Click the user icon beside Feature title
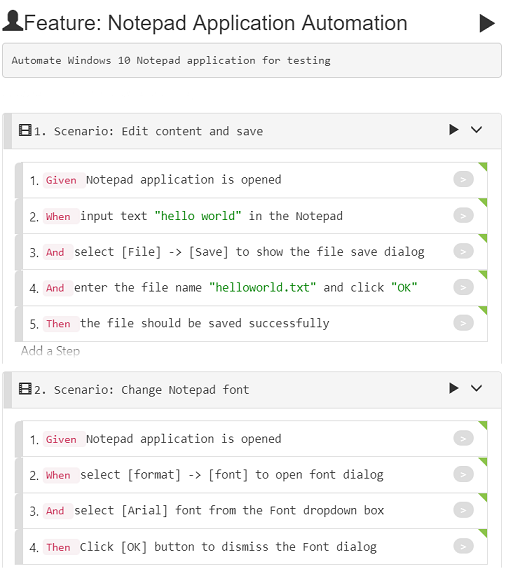The height and width of the screenshot is (583, 506). pyautogui.click(x=12, y=21)
